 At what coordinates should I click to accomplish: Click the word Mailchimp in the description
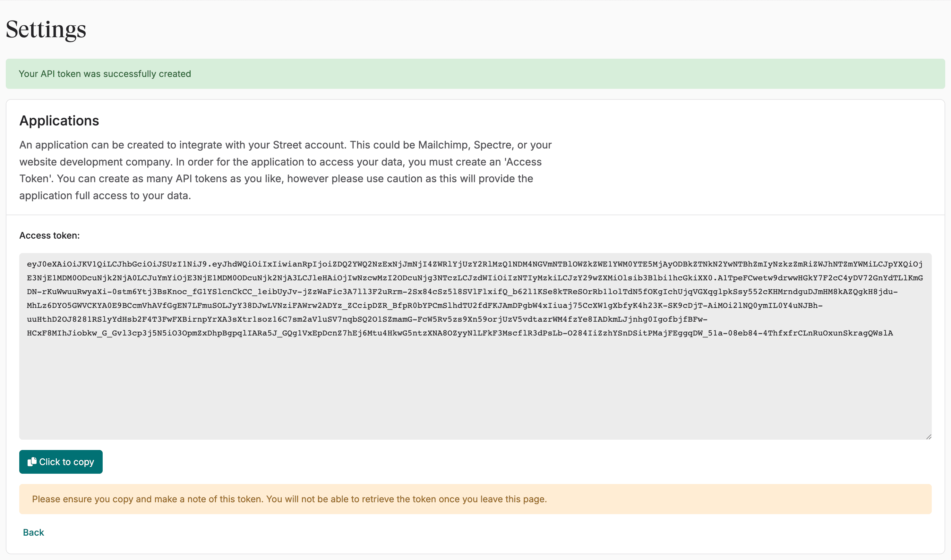click(x=443, y=145)
